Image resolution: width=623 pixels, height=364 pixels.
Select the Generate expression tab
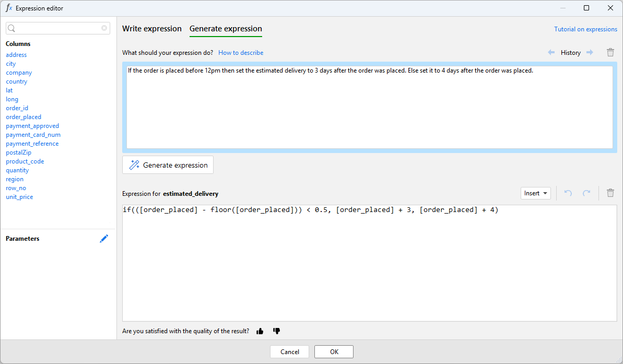tap(226, 29)
